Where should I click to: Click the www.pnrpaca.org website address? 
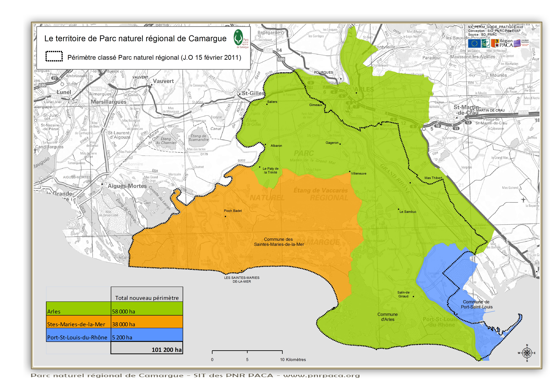coord(321,376)
